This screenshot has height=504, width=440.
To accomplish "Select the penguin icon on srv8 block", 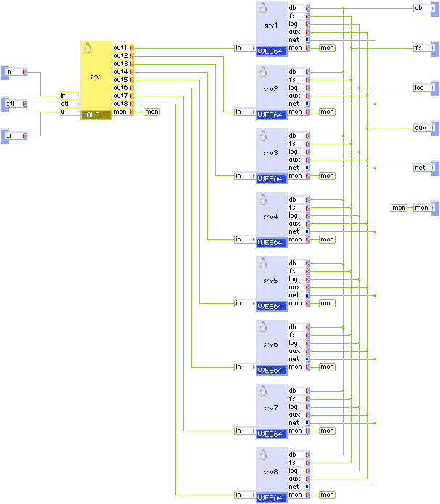I will (263, 455).
